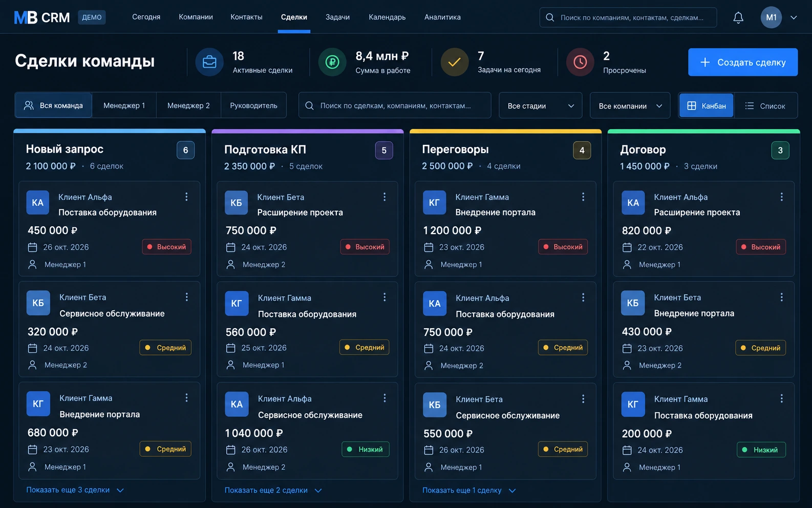Filter deals by Вся команда
Image resolution: width=812 pixels, height=508 pixels.
point(53,105)
